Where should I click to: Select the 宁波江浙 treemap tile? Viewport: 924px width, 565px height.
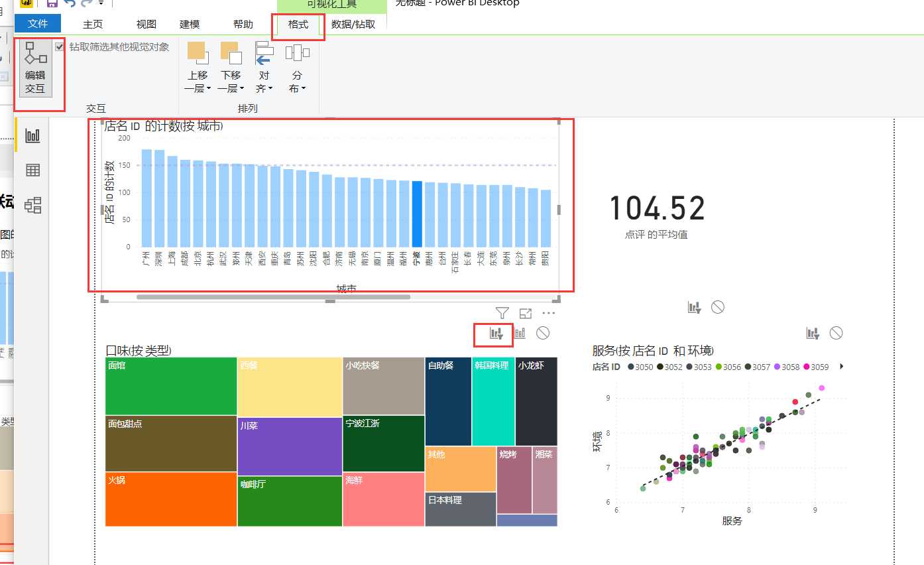384,443
